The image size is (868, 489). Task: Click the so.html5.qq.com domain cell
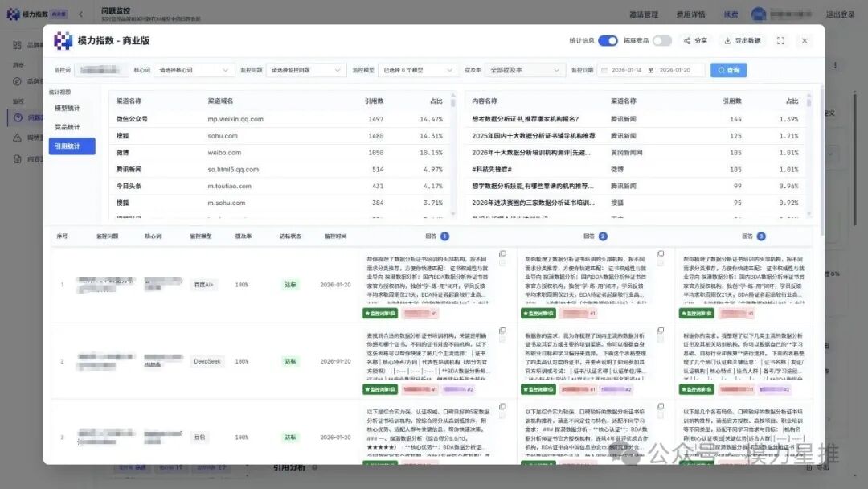(233, 170)
